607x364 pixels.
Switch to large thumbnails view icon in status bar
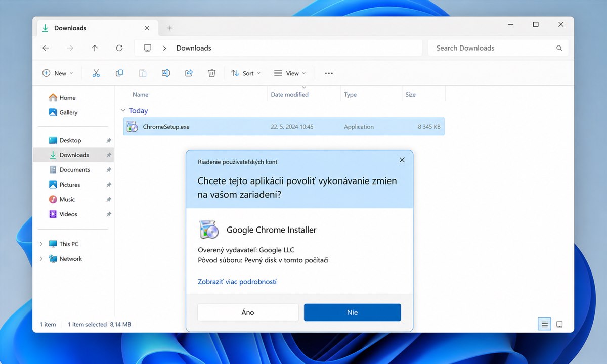(559, 324)
